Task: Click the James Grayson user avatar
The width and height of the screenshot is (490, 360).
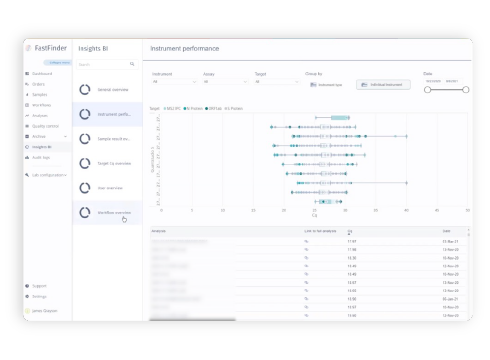Action: pyautogui.click(x=28, y=311)
